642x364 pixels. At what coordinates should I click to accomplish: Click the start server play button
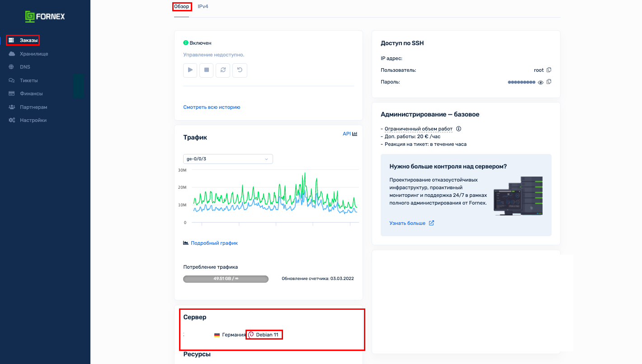click(x=190, y=70)
